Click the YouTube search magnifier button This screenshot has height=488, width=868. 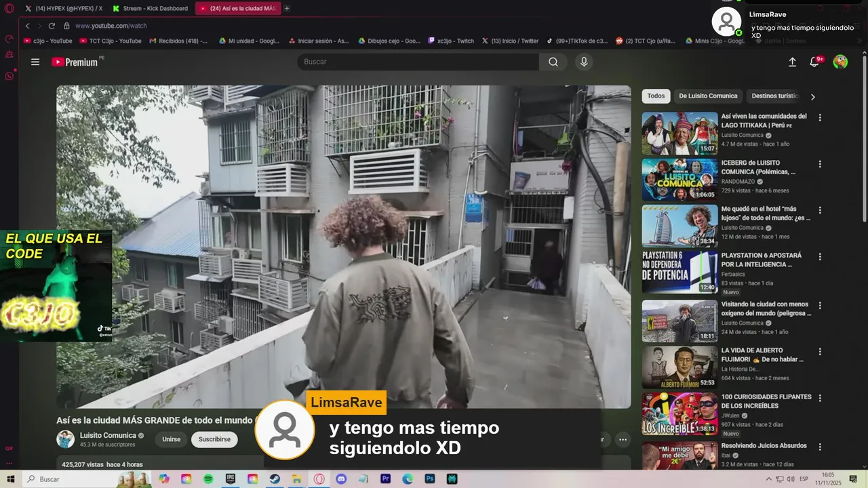(x=553, y=62)
